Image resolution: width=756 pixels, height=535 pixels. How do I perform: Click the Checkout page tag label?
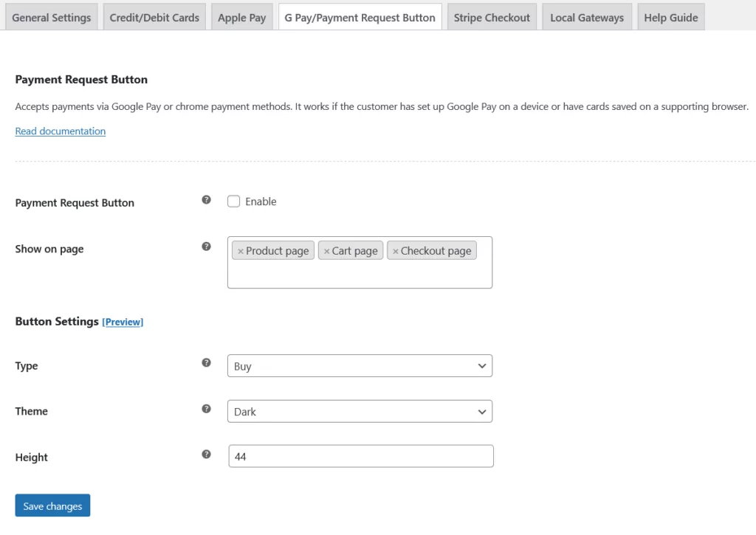(x=436, y=251)
